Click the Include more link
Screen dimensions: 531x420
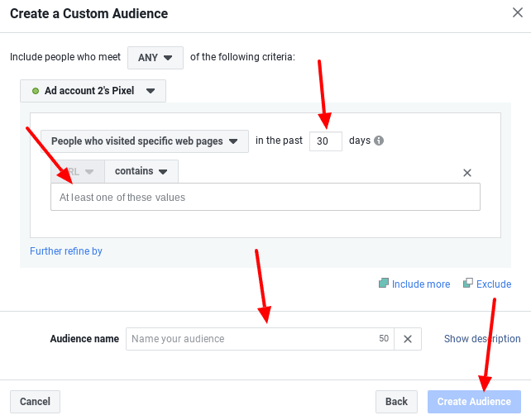point(414,284)
